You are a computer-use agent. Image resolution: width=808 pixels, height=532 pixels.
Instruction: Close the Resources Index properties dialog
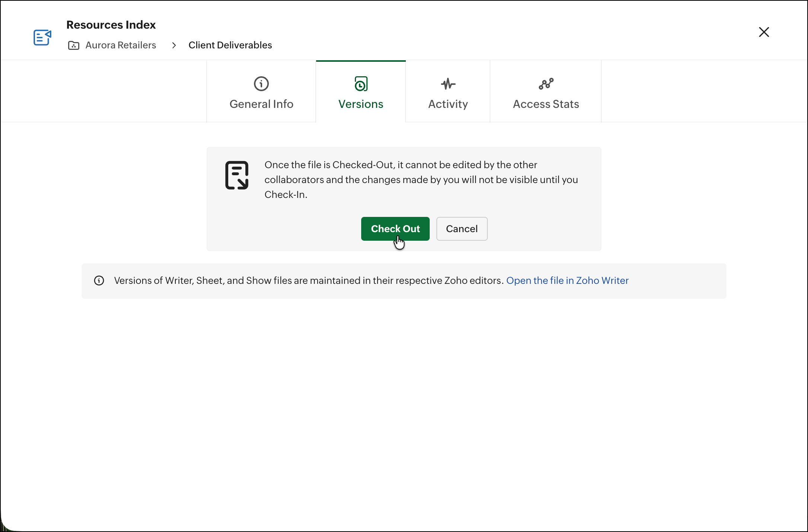click(x=764, y=32)
